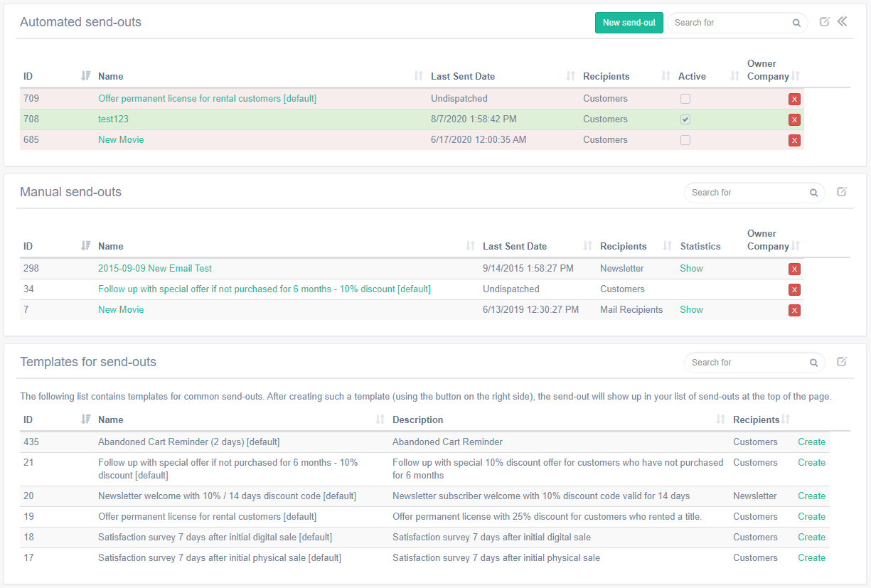Click edit icon in Automated send-outs header

[824, 22]
